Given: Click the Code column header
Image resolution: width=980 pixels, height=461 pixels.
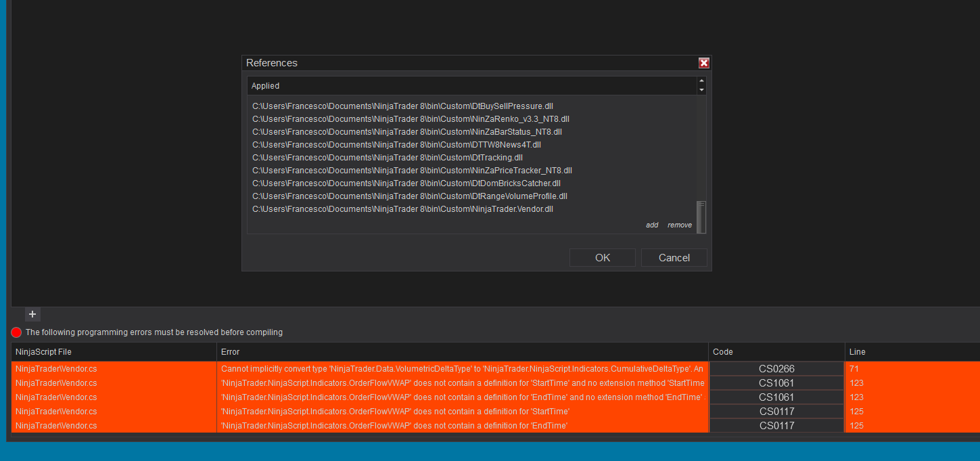Looking at the screenshot, I should pyautogui.click(x=776, y=352).
